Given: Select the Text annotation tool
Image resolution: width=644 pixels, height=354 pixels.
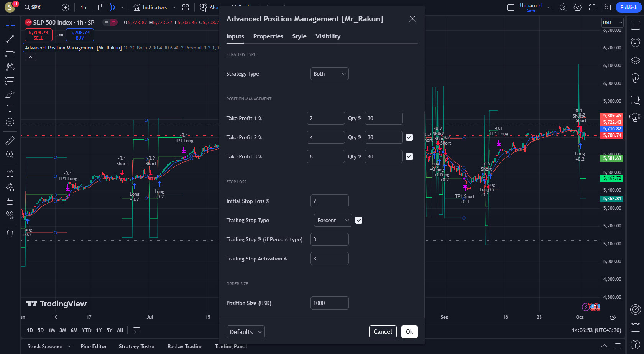Looking at the screenshot, I should point(10,108).
